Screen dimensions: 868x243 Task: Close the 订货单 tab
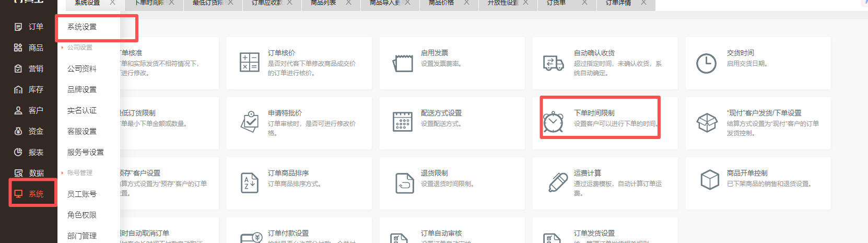pos(584,3)
